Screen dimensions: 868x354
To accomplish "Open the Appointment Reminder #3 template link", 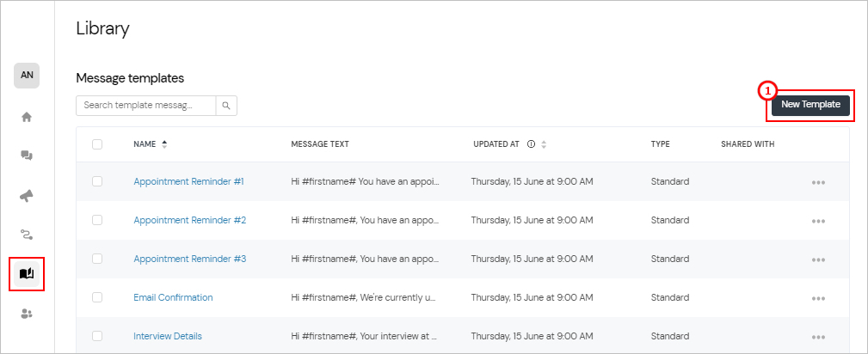I will coord(189,259).
